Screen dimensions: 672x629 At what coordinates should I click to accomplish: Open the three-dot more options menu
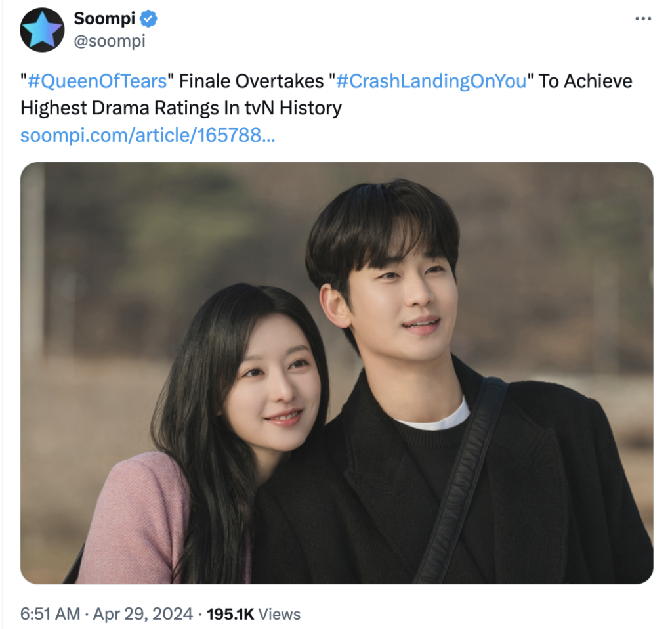[x=643, y=18]
